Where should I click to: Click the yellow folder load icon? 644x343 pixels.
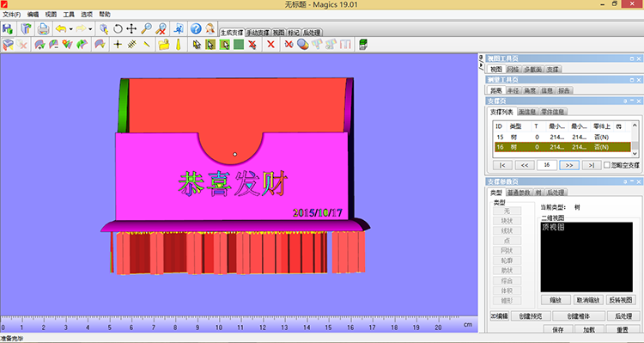(164, 44)
